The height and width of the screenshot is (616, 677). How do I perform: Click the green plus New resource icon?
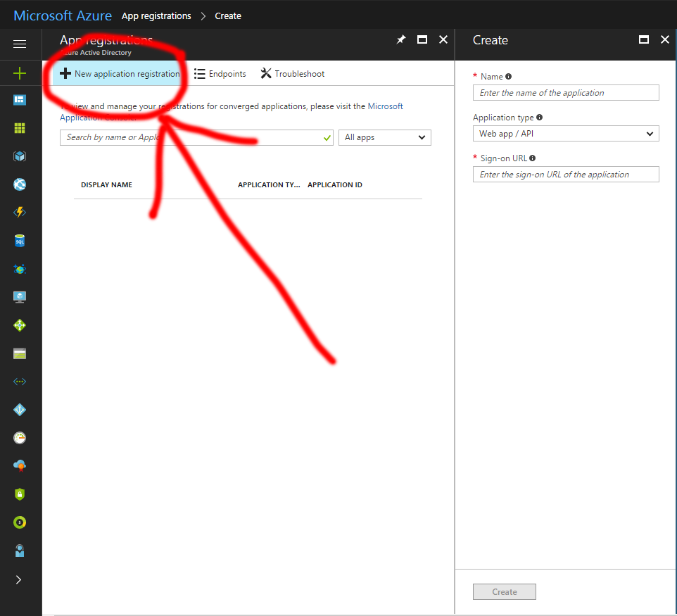coord(20,73)
